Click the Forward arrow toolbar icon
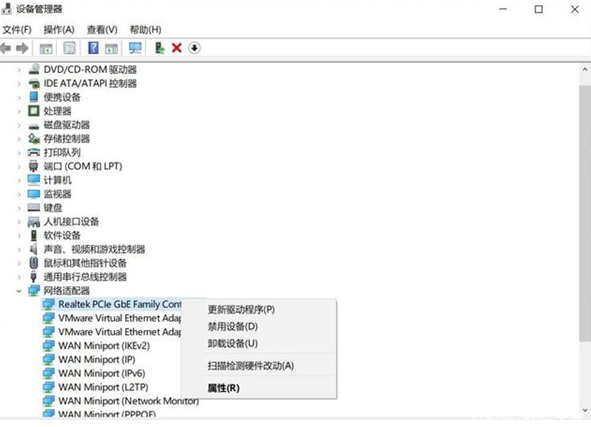Screen dimensions: 591x427 22,48
